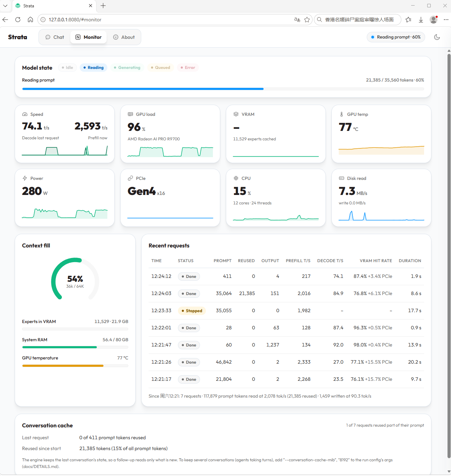Click the GPU temp thermometer icon
Screen dimensions: 451x476
(342, 114)
